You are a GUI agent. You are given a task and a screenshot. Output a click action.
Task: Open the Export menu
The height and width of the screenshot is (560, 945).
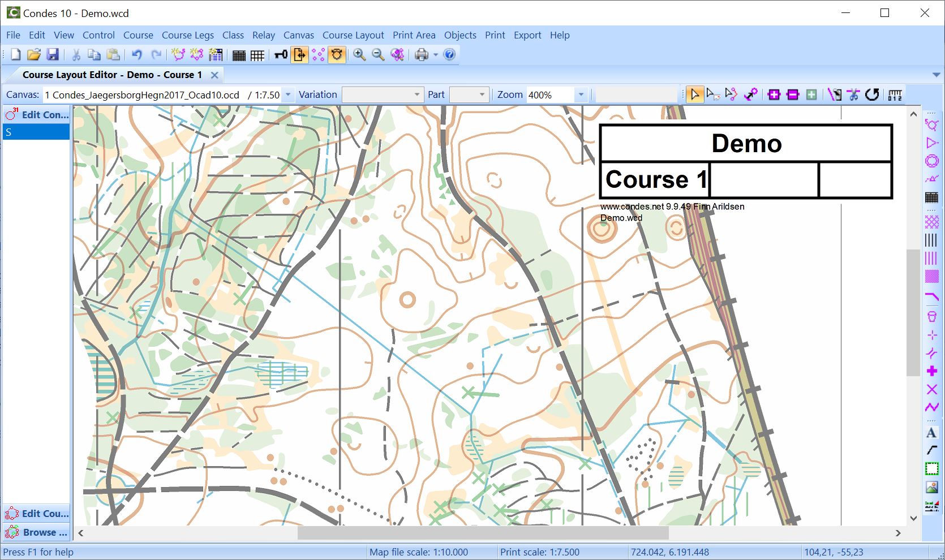527,35
